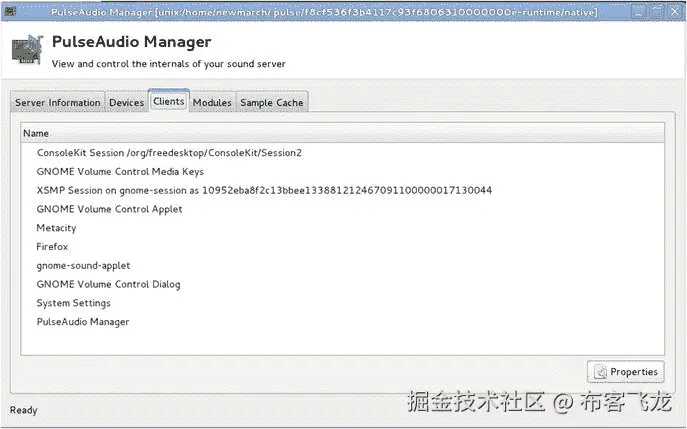Select ConsoleKit Session client row
Screen dimensions: 687x429
(x=342, y=152)
